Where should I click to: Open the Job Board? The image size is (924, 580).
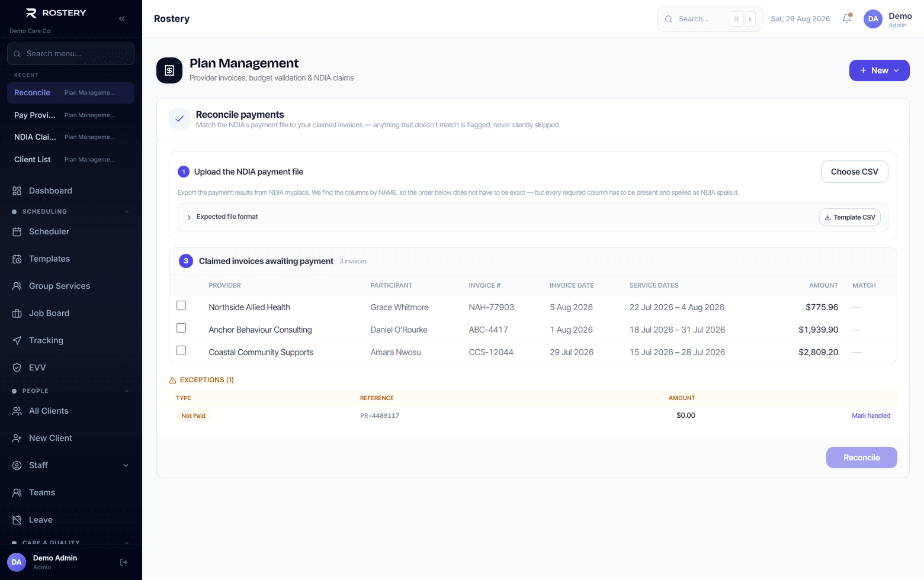(x=71, y=313)
